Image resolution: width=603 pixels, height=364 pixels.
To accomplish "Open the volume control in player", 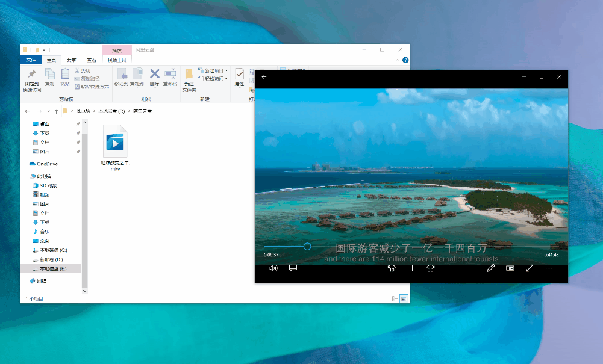I will click(273, 268).
